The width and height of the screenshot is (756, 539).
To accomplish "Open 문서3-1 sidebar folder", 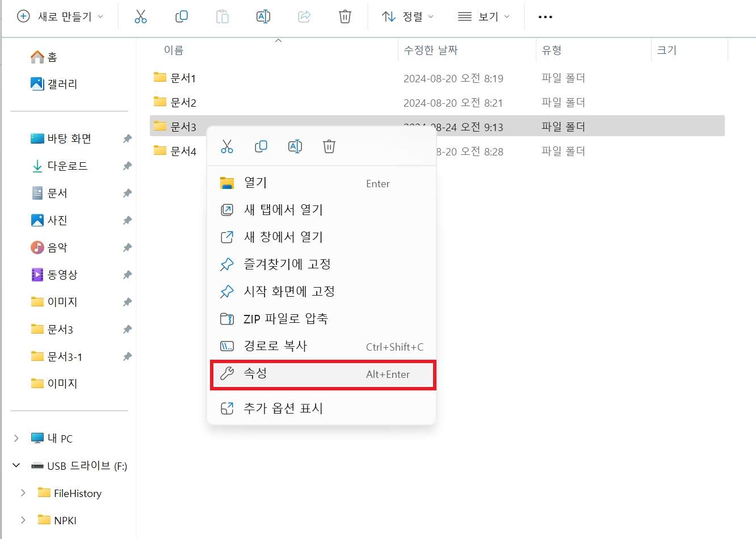I will [56, 356].
